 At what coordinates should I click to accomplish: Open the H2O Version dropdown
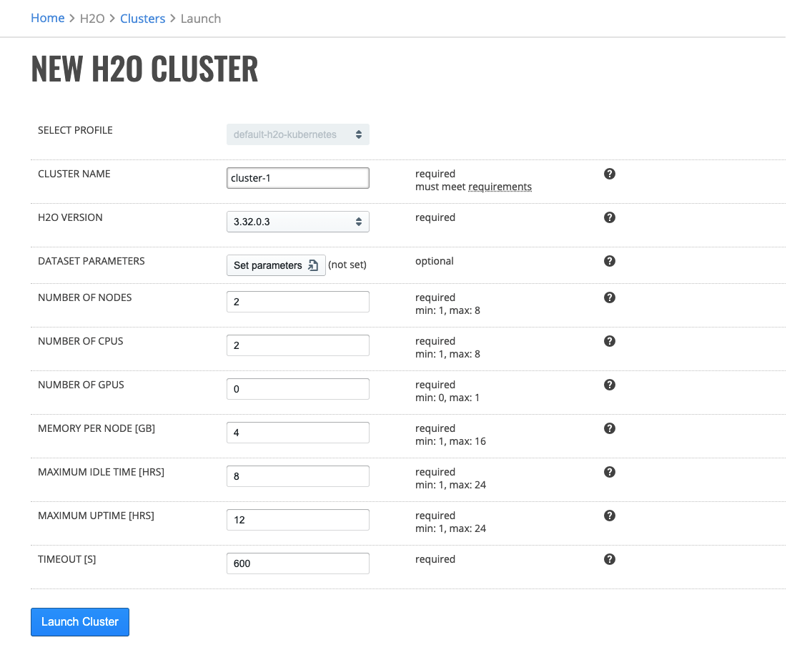click(298, 222)
